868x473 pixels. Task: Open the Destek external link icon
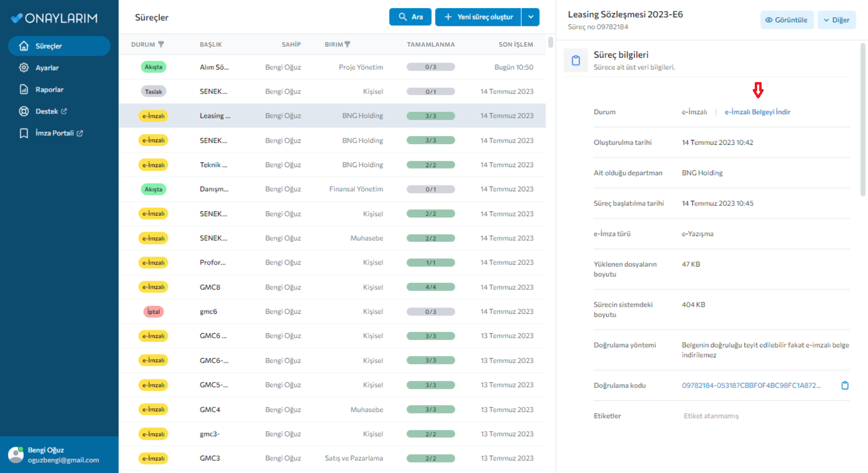64,111
